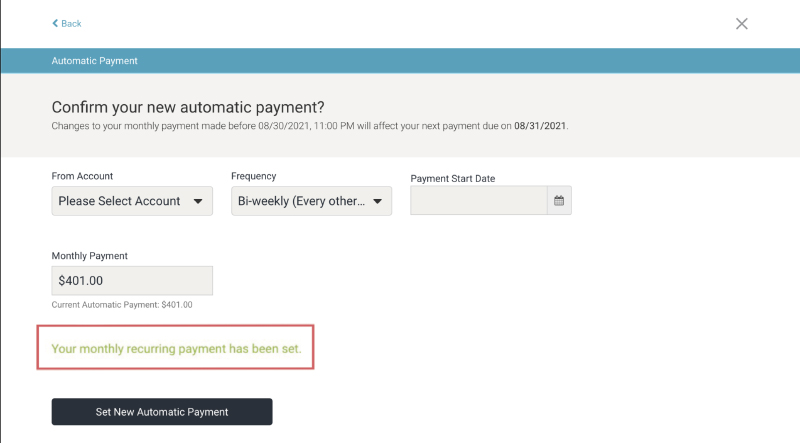The image size is (800, 443).
Task: Click the Current Automatic Payment note
Action: 122,305
